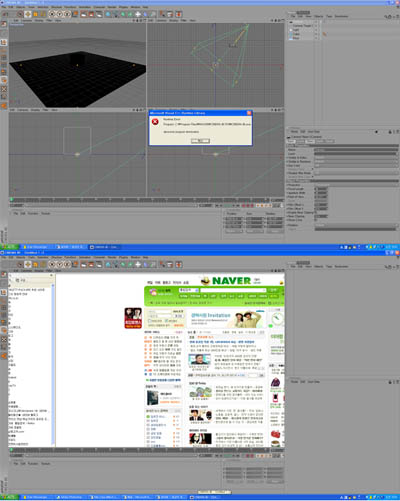Toggle the X-axis lock button
Image resolution: width=400 pixels, height=501 pixels.
pos(52,14)
